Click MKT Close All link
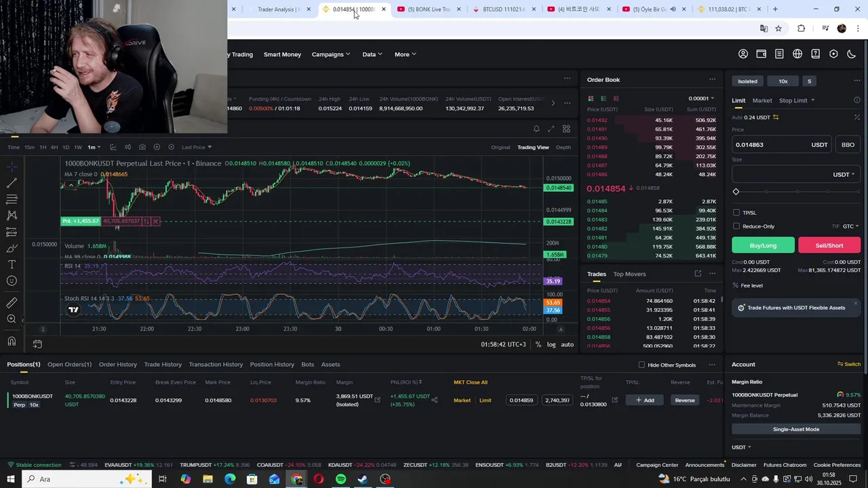The image size is (868, 488). (x=471, y=382)
